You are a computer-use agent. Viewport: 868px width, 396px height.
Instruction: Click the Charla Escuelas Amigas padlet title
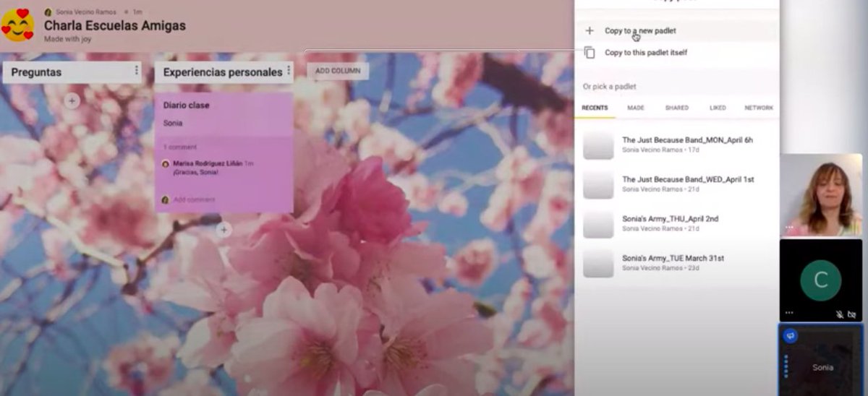[115, 25]
